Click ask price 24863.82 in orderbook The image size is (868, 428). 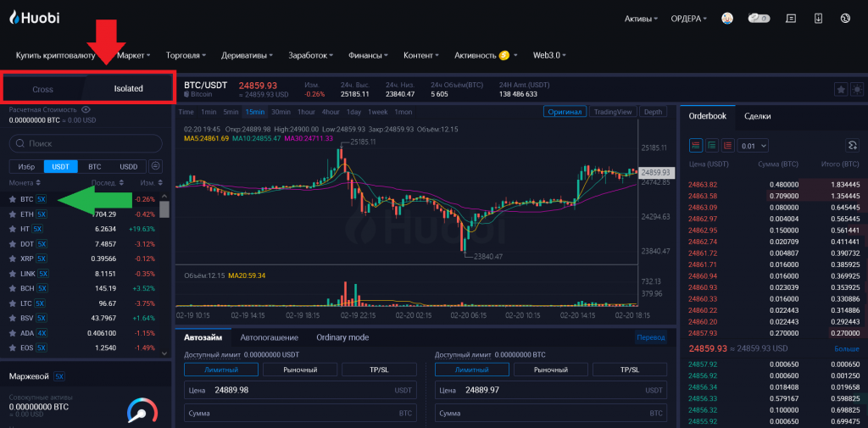(x=703, y=185)
